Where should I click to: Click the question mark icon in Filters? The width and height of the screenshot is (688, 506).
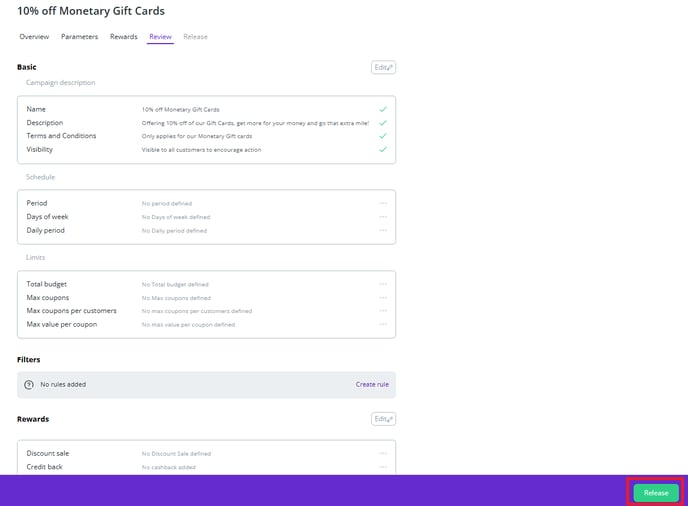coord(29,384)
